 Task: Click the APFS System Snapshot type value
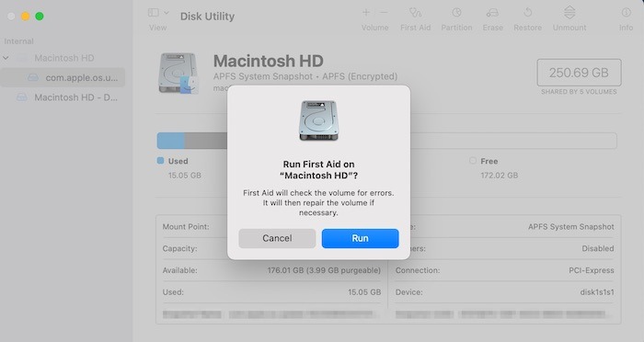coord(571,227)
